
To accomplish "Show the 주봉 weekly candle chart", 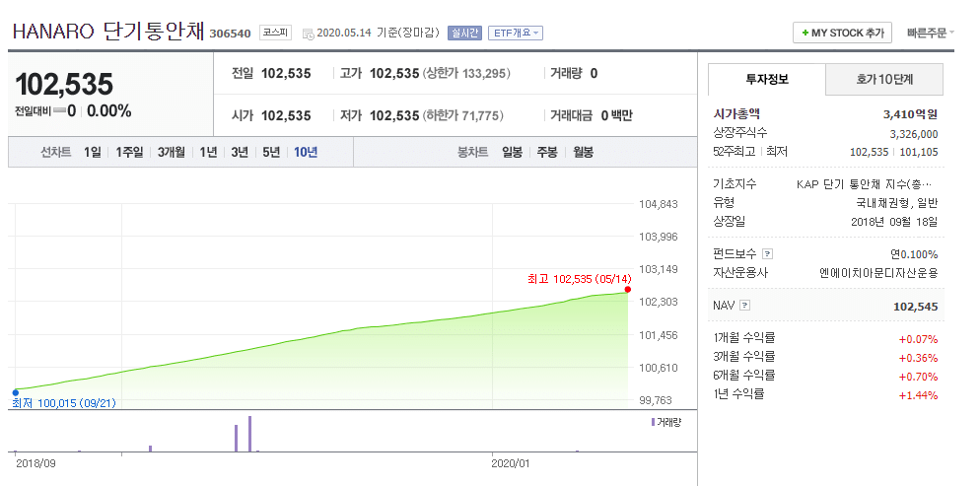I will point(547,152).
